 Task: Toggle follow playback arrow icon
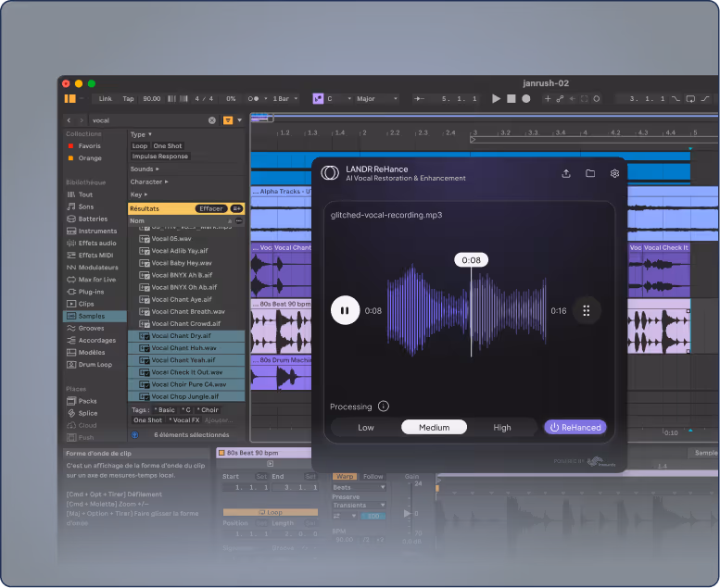click(419, 99)
